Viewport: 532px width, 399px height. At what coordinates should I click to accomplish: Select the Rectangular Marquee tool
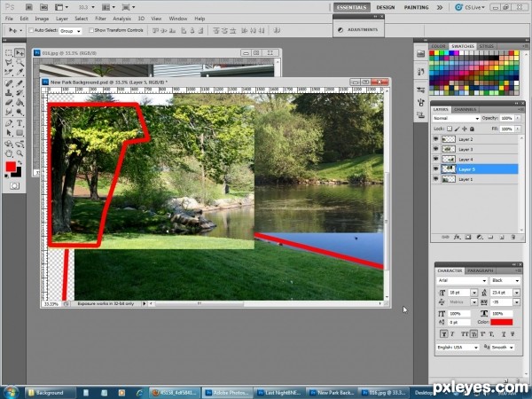tap(9, 53)
